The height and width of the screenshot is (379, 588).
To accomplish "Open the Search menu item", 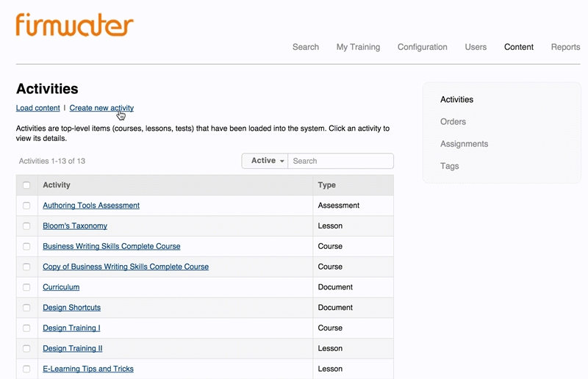I will tap(305, 47).
